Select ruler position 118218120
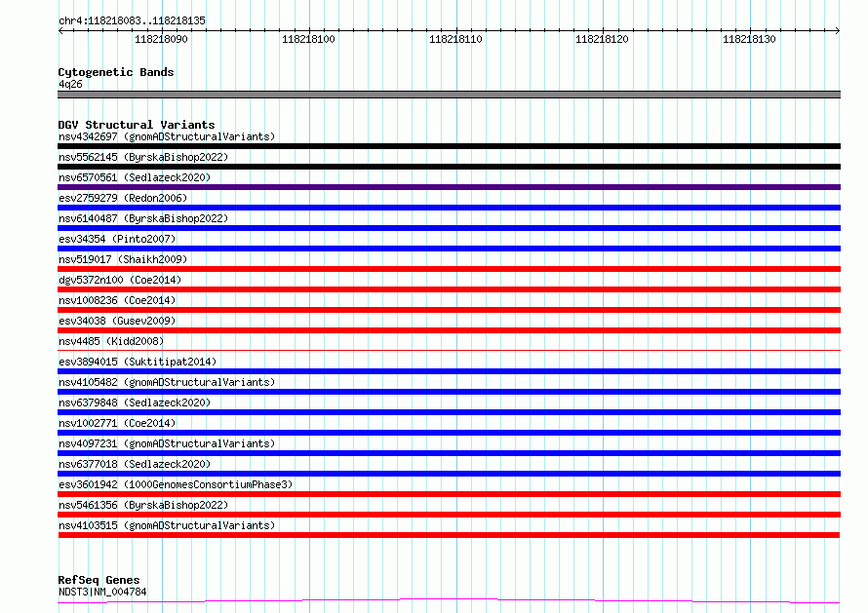Viewport: 868px width, 613px height. pos(603,39)
